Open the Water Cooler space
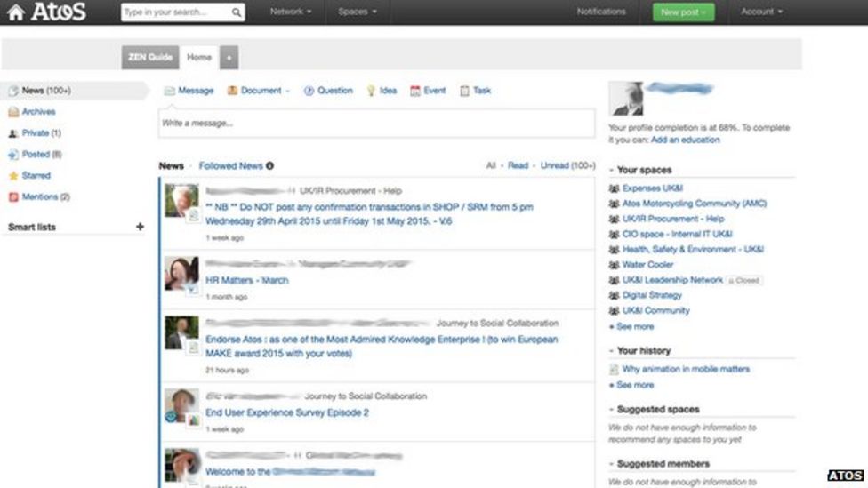This screenshot has height=488, width=868. [x=647, y=265]
